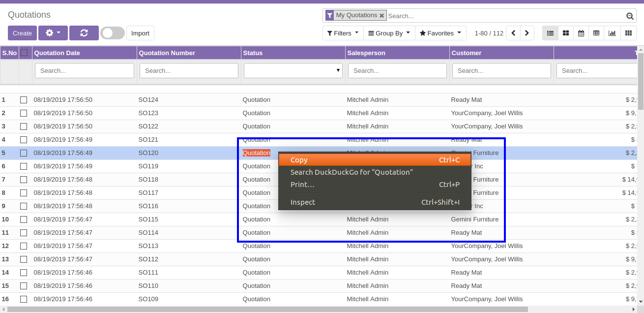Tick the checkbox for row SO124
Image resolution: width=644 pixels, height=313 pixels.
pyautogui.click(x=24, y=100)
